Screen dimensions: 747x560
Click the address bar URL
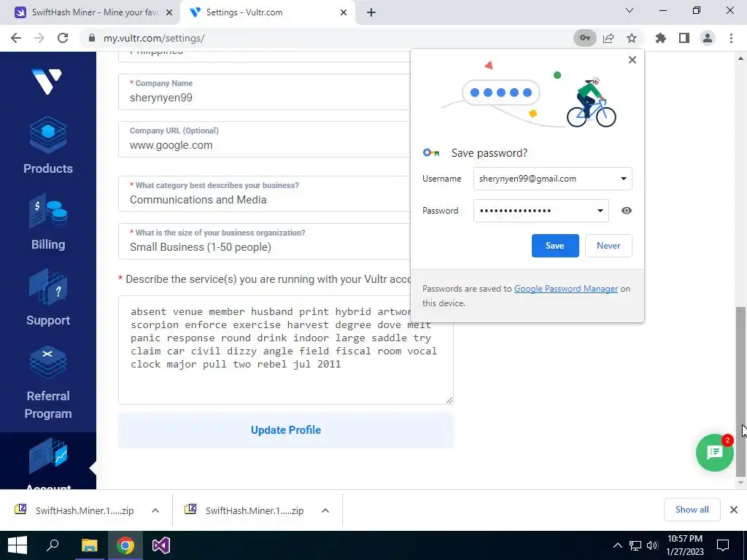(x=155, y=38)
